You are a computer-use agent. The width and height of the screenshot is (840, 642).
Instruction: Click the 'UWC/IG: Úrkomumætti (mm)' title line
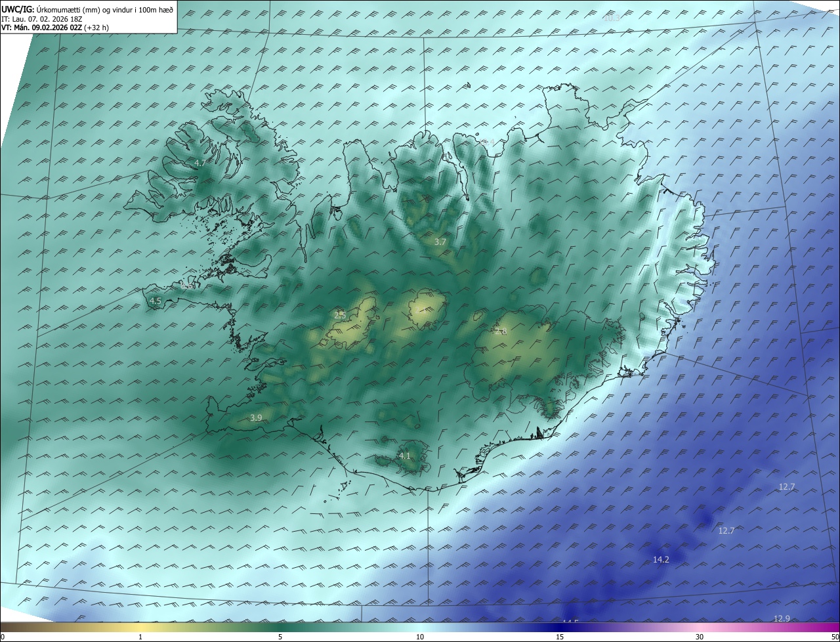click(87, 9)
